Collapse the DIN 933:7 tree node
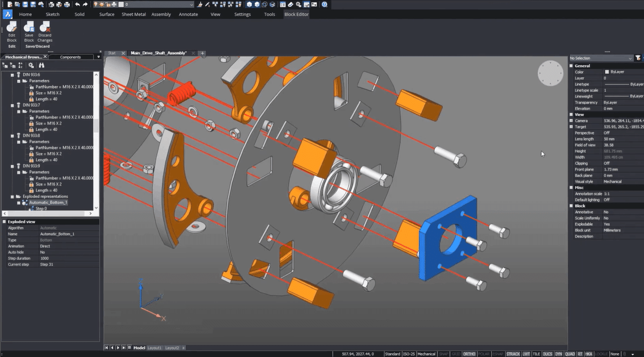Image resolution: width=644 pixels, height=357 pixels. tap(13, 105)
